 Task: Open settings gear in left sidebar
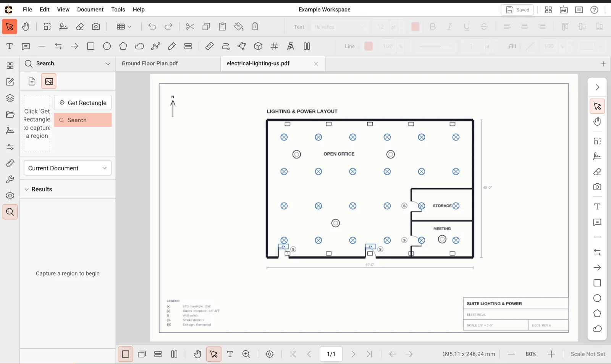10,196
